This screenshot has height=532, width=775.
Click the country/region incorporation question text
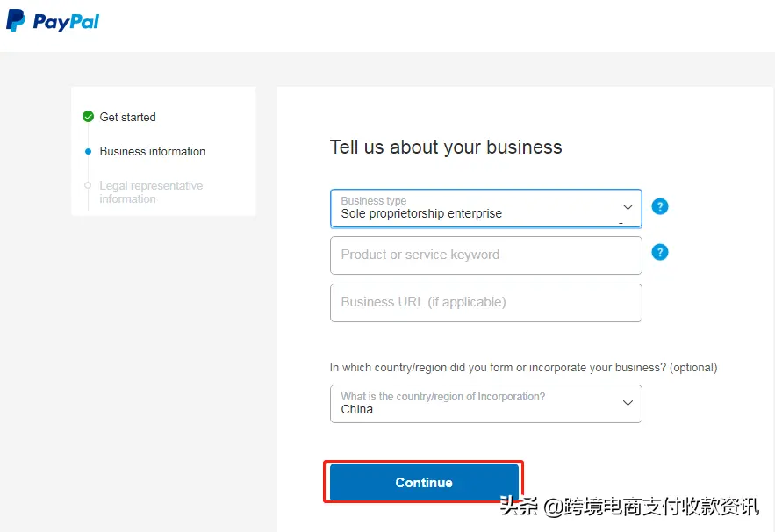(x=523, y=368)
